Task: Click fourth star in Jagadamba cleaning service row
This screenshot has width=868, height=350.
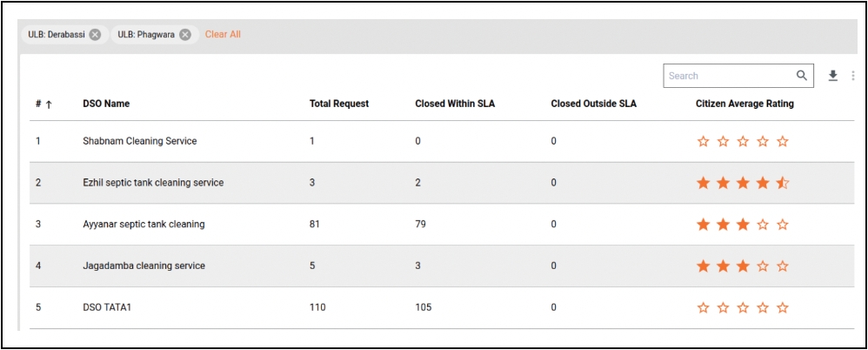Action: click(x=763, y=266)
